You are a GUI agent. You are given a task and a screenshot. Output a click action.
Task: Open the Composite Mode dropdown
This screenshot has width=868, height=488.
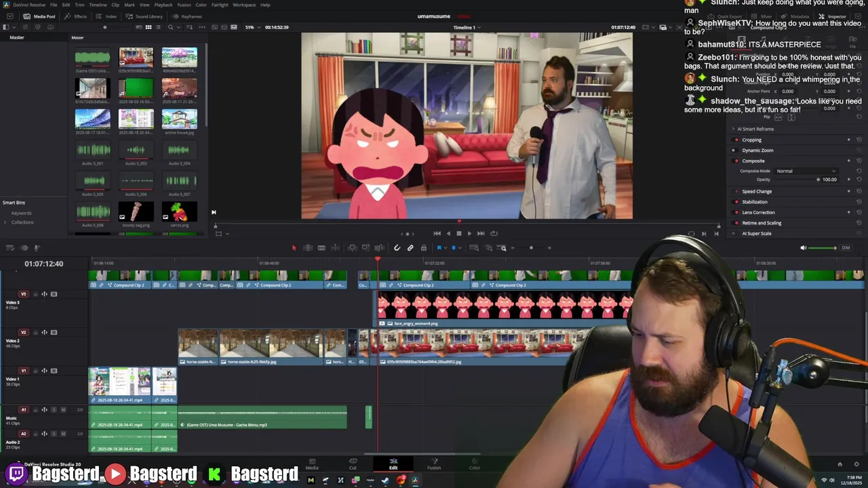point(806,171)
